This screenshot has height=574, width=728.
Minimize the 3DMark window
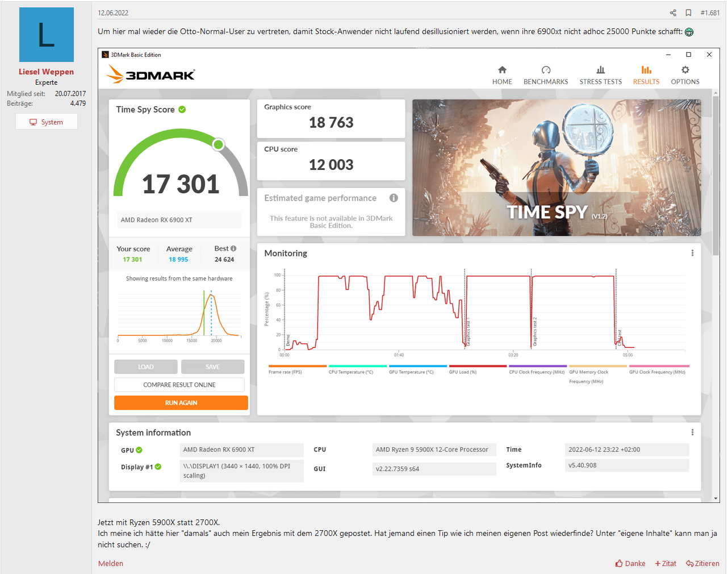tap(668, 55)
